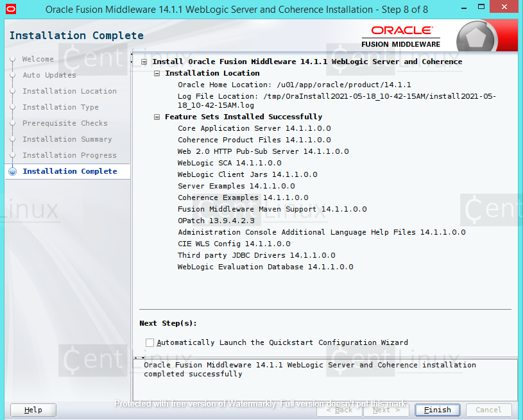Select the Welcome step in the sidebar
This screenshot has height=420, width=523.
[38, 59]
